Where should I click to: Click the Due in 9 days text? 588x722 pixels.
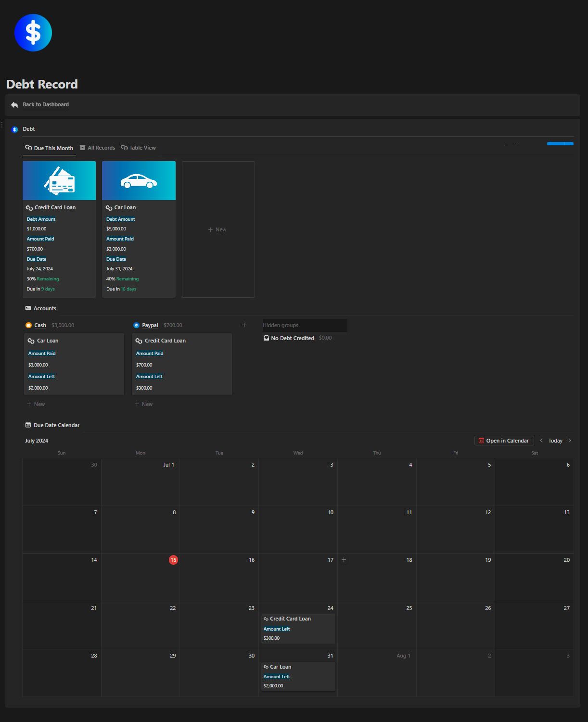pos(41,289)
